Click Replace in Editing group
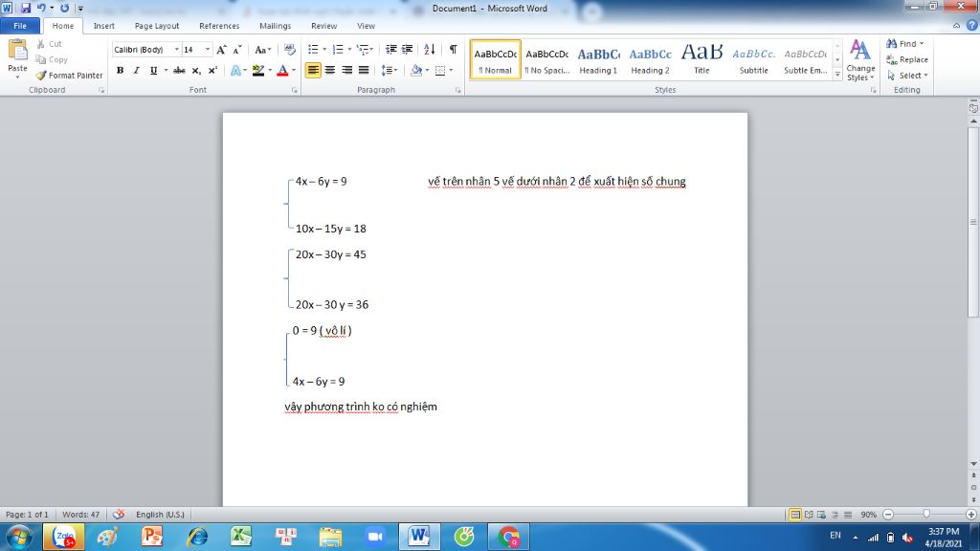 pos(907,59)
